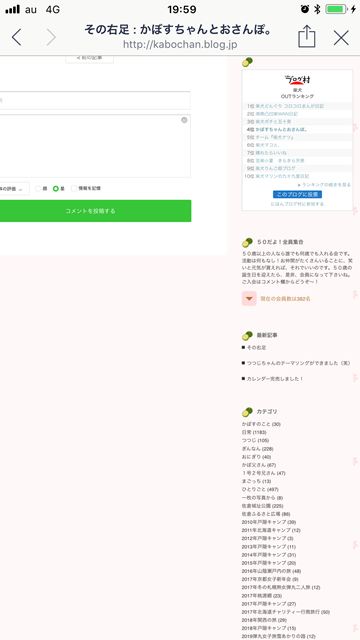This screenshot has width=360, height=640.
Task: Open rank 8 blog link
Action: [x=280, y=160]
